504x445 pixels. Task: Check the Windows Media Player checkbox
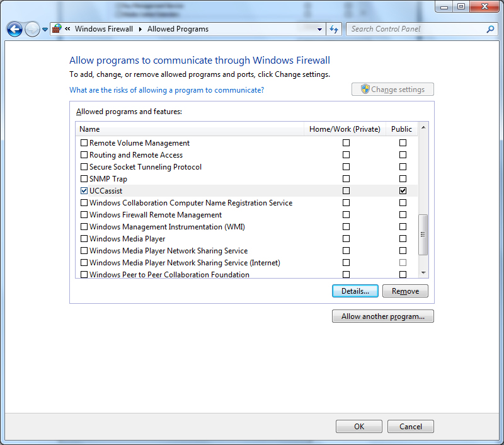[x=84, y=239]
